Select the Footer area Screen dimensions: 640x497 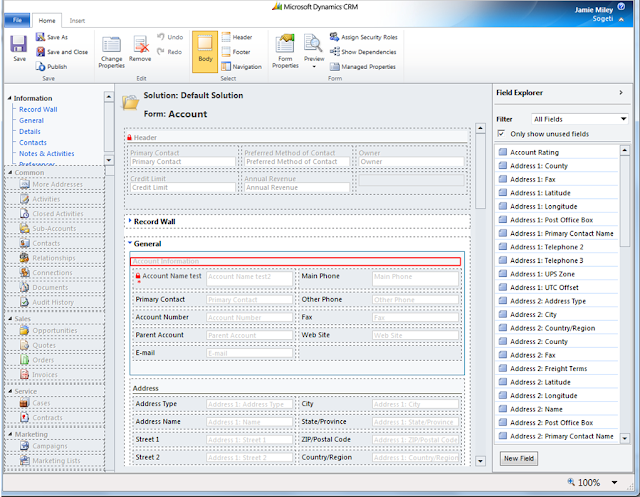click(x=236, y=52)
